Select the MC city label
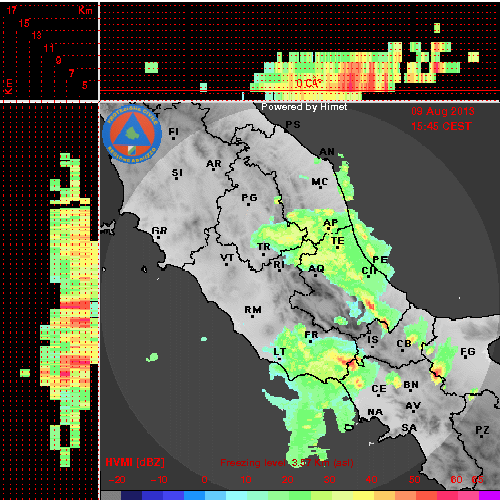Screen dimensions: 500x500 pos(320,182)
